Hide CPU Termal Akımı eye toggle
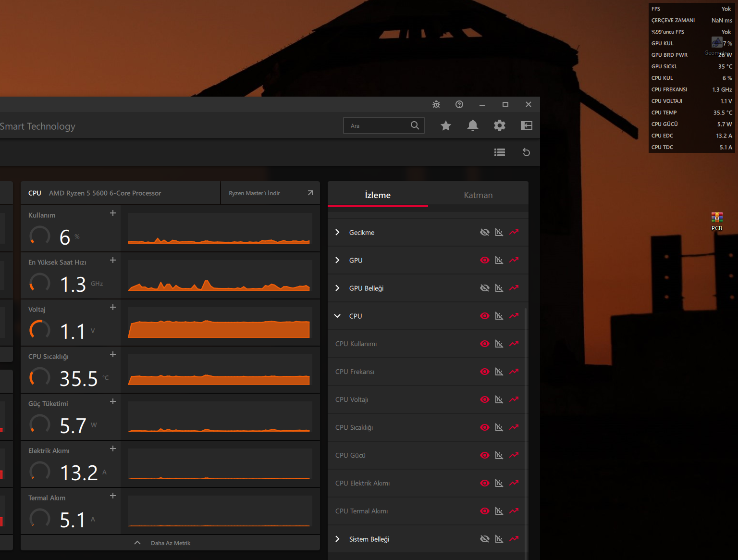Image resolution: width=738 pixels, height=560 pixels. 485,511
